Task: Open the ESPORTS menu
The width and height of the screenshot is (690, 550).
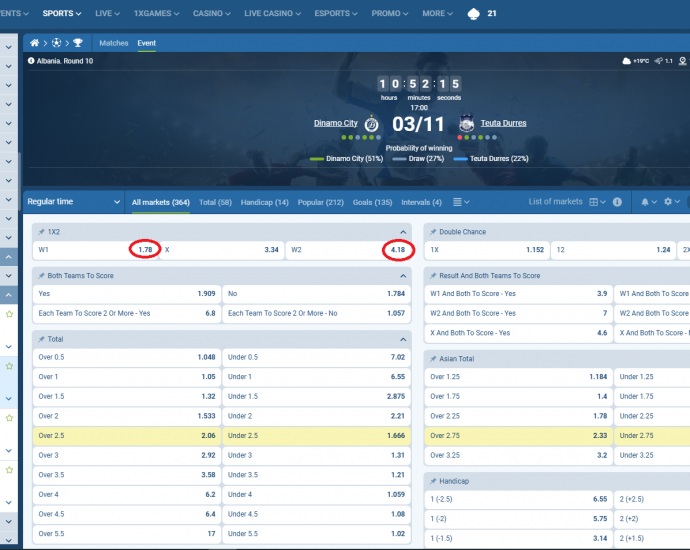Action: tap(336, 14)
